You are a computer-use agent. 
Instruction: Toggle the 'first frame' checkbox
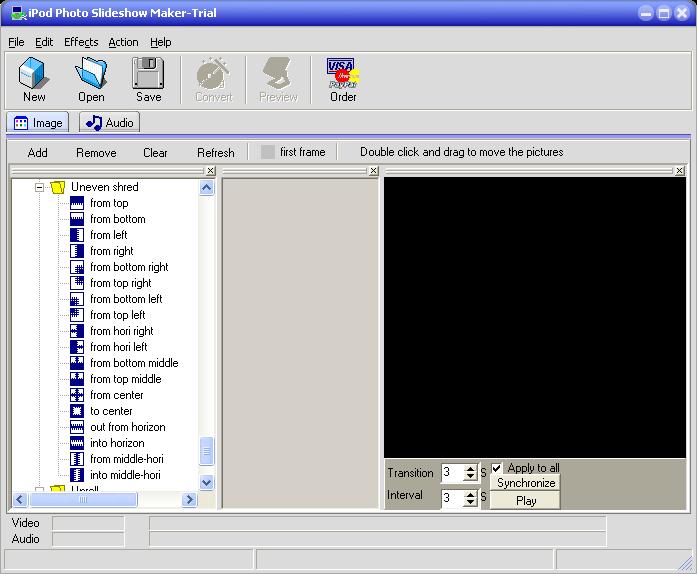tap(267, 152)
